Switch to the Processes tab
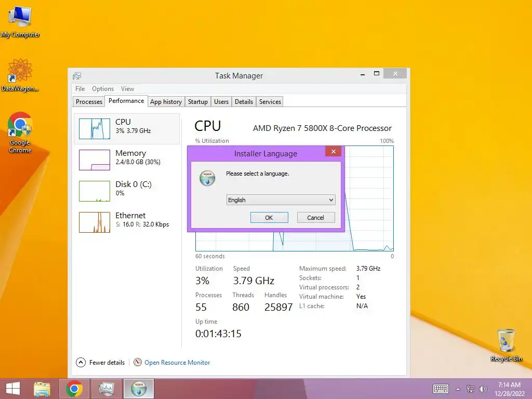The width and height of the screenshot is (532, 399). pyautogui.click(x=89, y=101)
